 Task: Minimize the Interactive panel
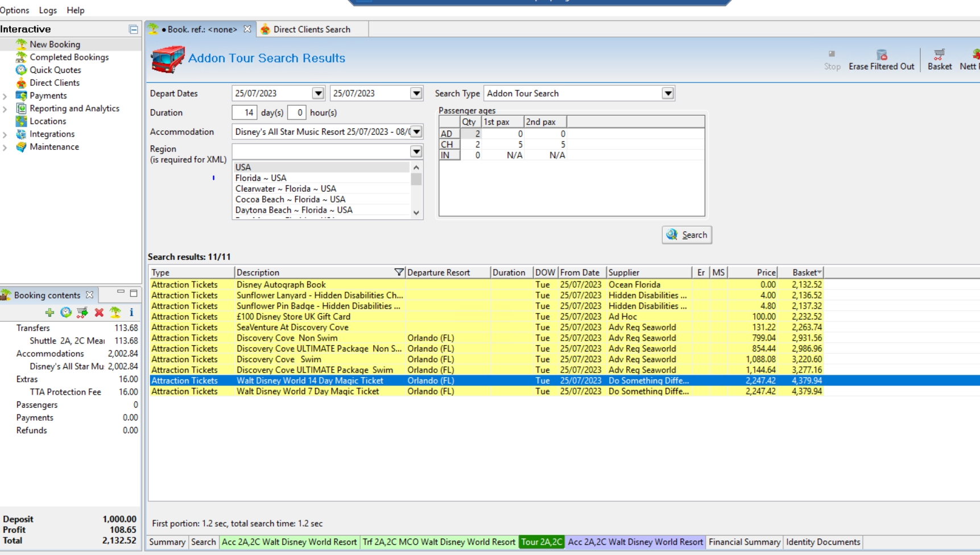pyautogui.click(x=134, y=29)
